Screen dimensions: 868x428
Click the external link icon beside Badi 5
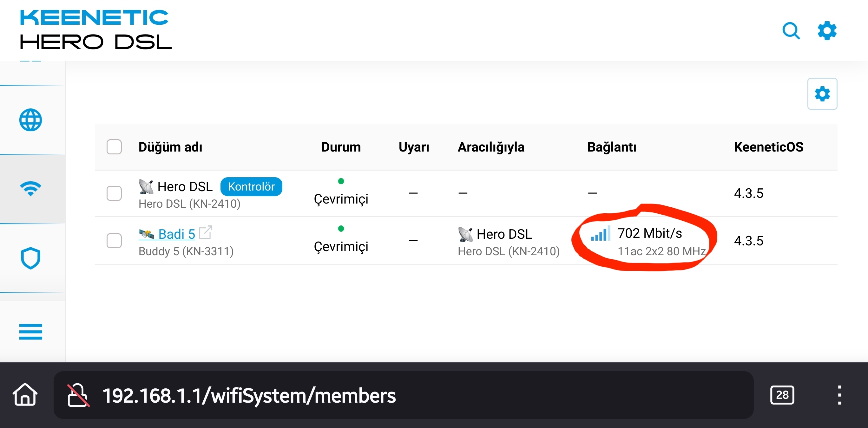pyautogui.click(x=205, y=232)
